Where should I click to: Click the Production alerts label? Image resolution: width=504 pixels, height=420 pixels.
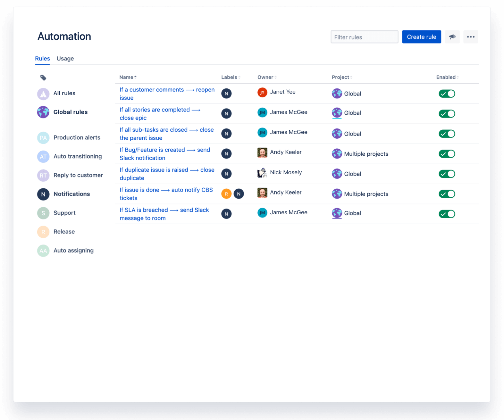point(77,138)
